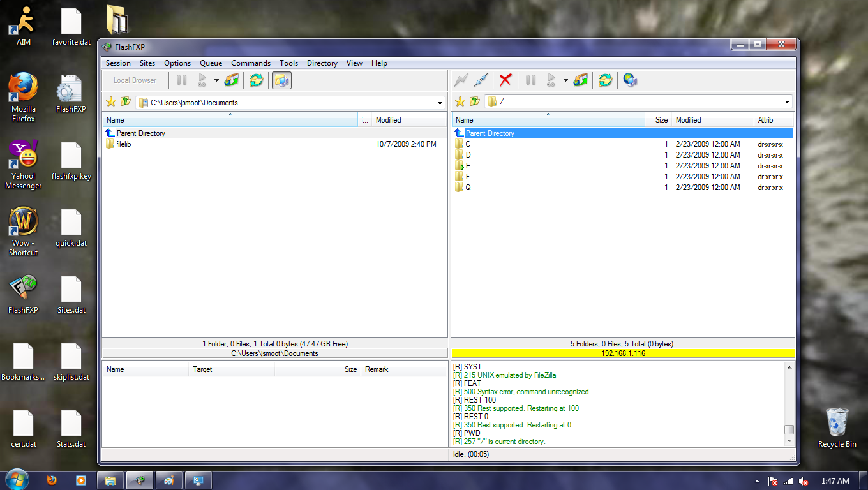Start the queue transfer in local pane toolbar
868x490 pixels.
coord(202,80)
